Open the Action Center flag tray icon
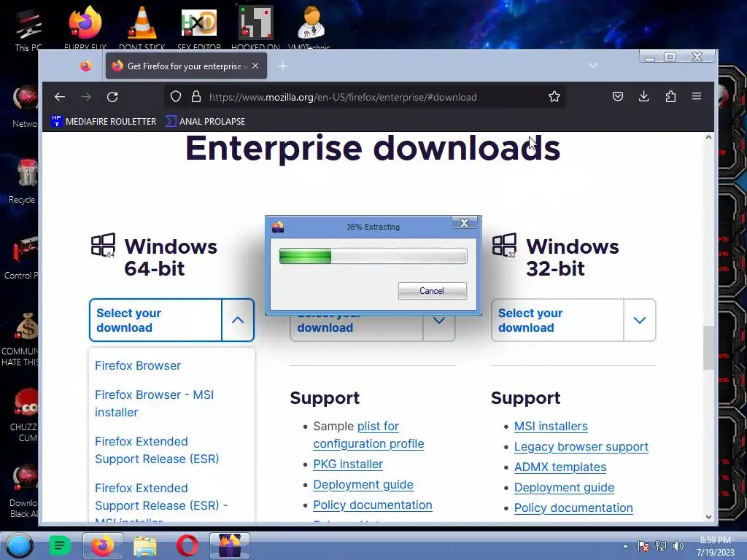Image resolution: width=747 pixels, height=560 pixels. click(643, 546)
